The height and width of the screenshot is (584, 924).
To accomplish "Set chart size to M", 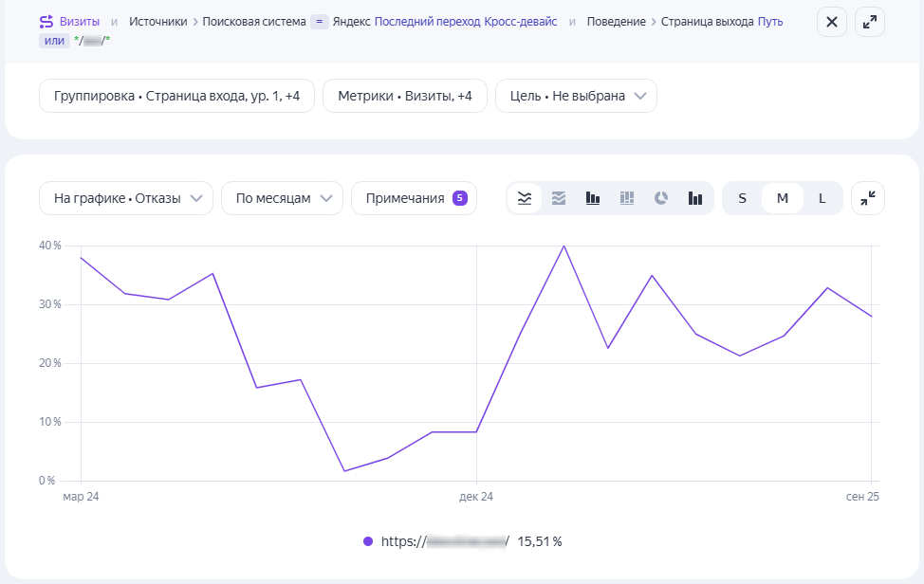I will point(783,198).
